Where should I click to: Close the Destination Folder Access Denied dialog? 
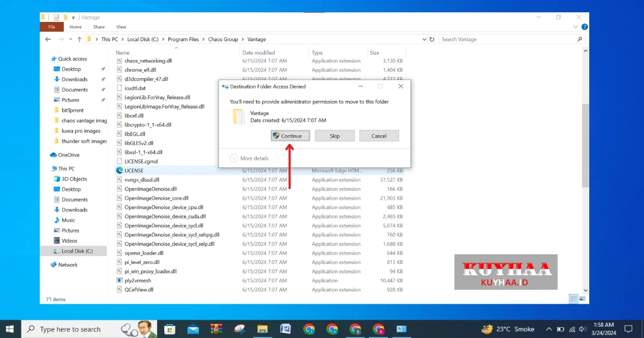coord(401,86)
